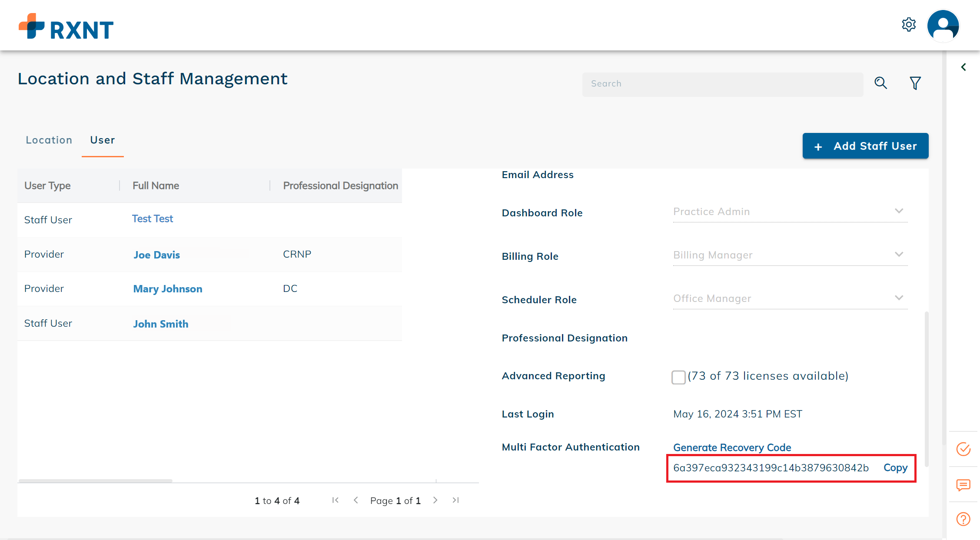The image size is (980, 540).
Task: Open the checkmark tasks sidebar icon
Action: pos(963,449)
